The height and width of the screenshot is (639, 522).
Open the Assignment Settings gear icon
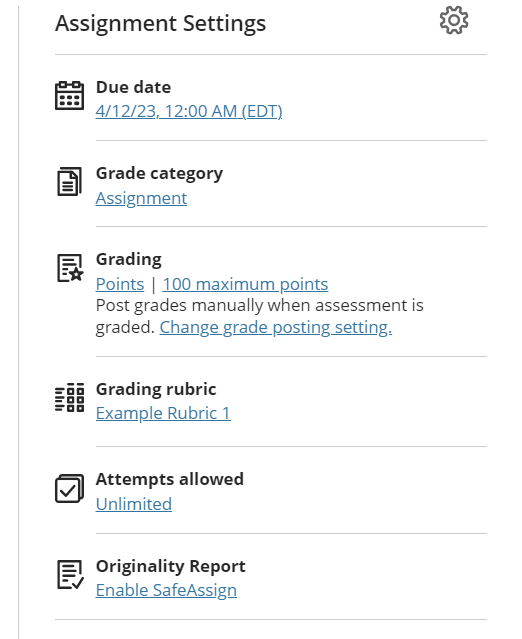(454, 20)
